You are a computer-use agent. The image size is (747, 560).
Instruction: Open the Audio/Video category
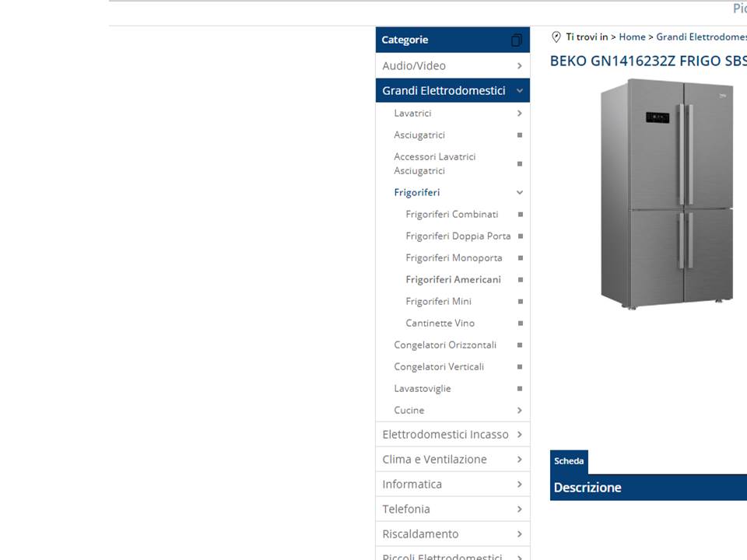point(414,65)
